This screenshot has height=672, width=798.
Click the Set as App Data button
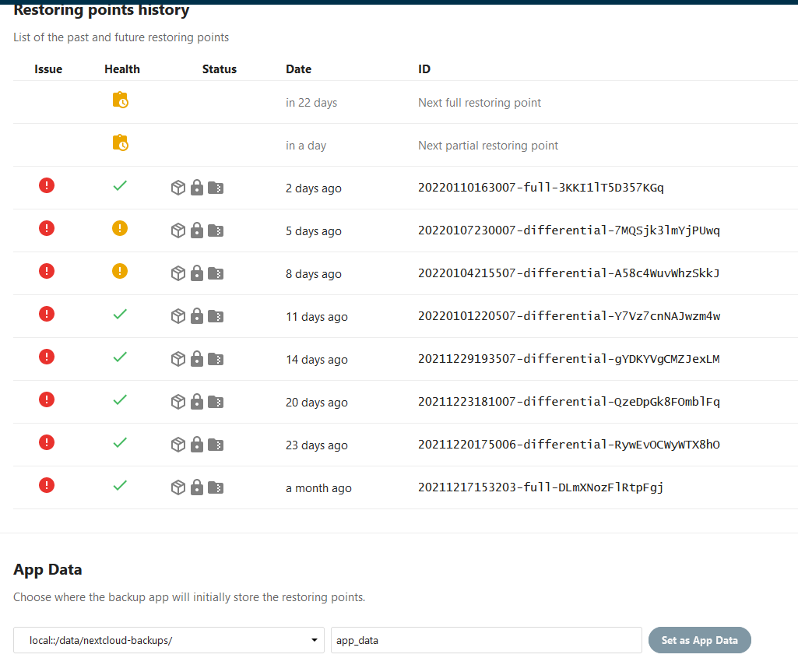(x=699, y=640)
